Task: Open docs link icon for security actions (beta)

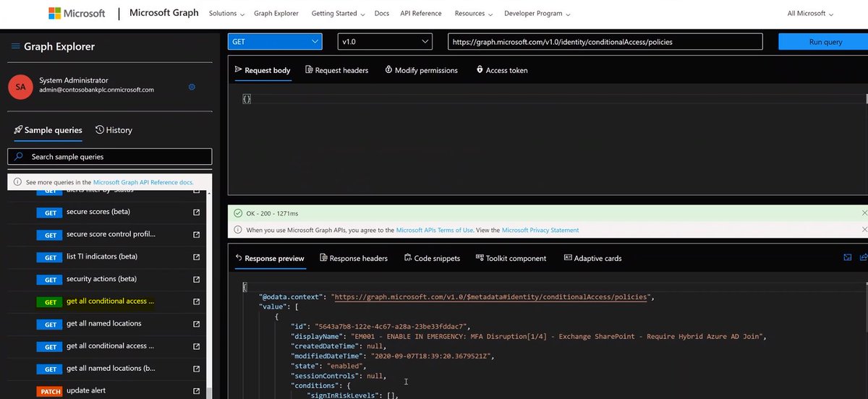Action: point(196,280)
